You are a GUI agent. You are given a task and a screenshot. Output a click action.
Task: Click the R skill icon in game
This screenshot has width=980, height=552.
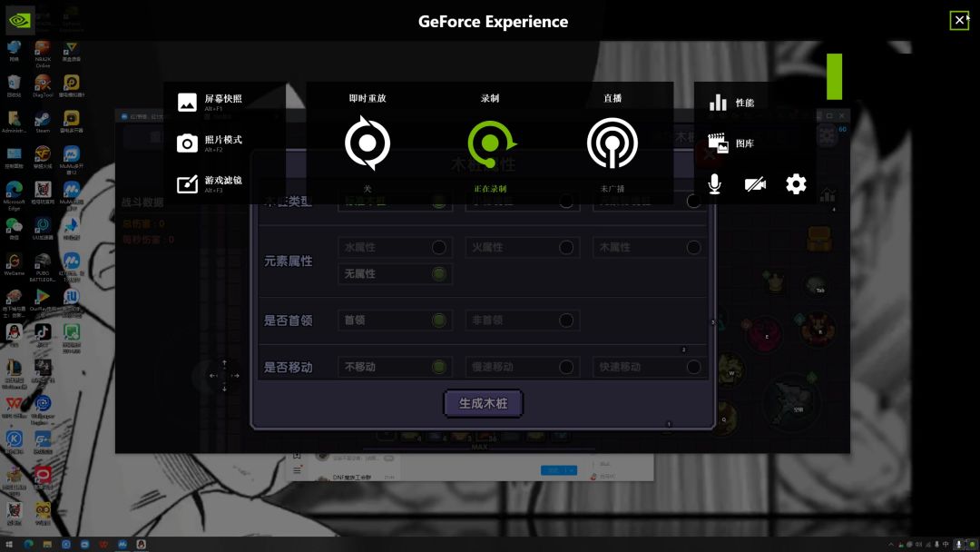pyautogui.click(x=818, y=329)
